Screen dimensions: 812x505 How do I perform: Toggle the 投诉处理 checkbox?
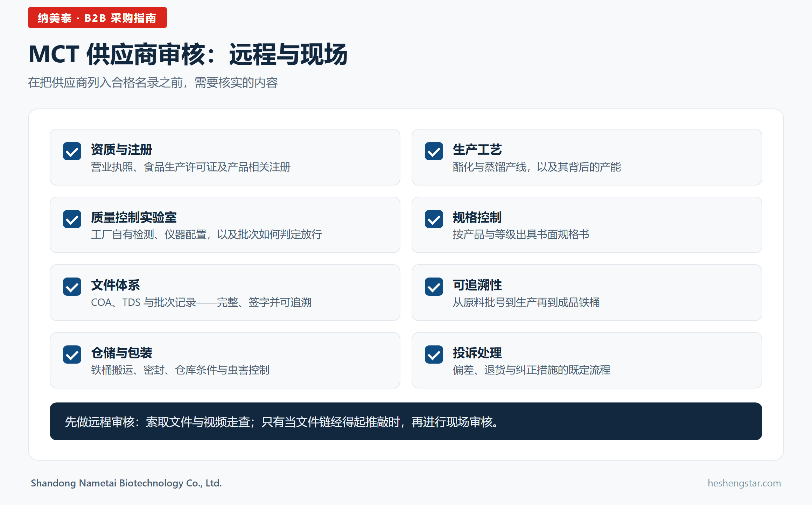click(x=434, y=355)
